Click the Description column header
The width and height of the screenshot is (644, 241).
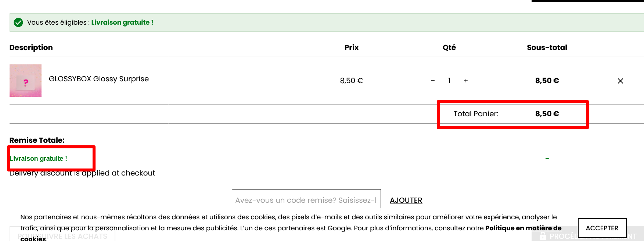31,47
